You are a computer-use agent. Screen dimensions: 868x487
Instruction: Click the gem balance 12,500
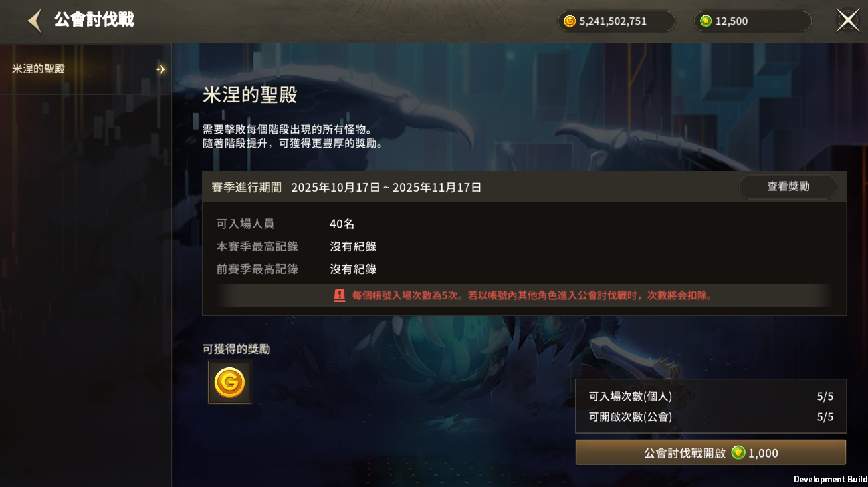coord(732,21)
